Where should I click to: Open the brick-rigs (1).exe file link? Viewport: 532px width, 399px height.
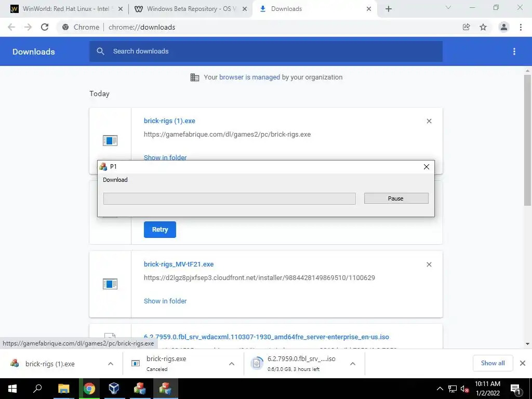tap(169, 121)
